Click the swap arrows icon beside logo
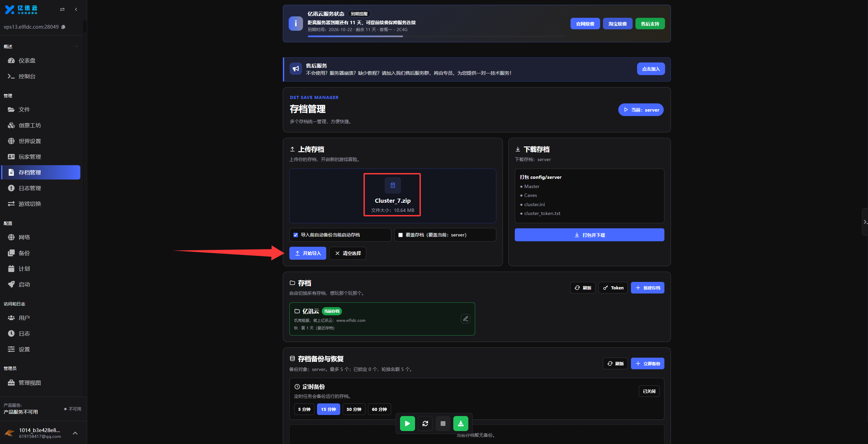 (62, 10)
